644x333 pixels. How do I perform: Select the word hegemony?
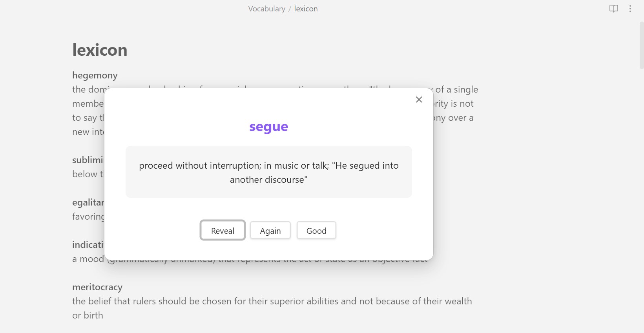(95, 75)
